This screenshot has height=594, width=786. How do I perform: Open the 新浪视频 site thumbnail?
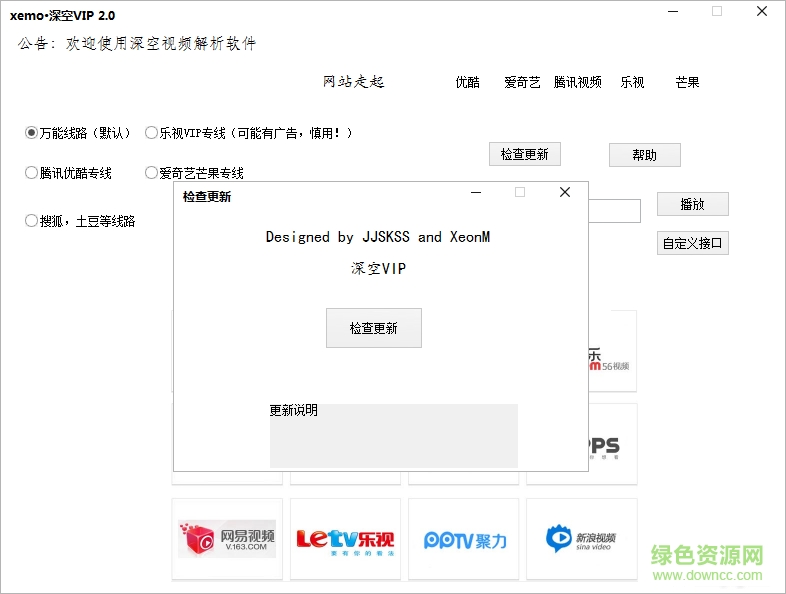click(x=582, y=539)
